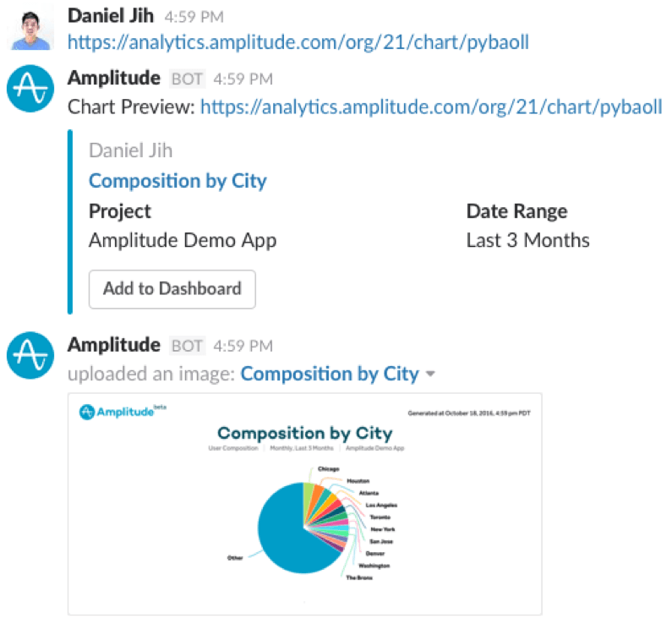Open the chart link in Daniel's message
672x629 pixels.
click(298, 41)
